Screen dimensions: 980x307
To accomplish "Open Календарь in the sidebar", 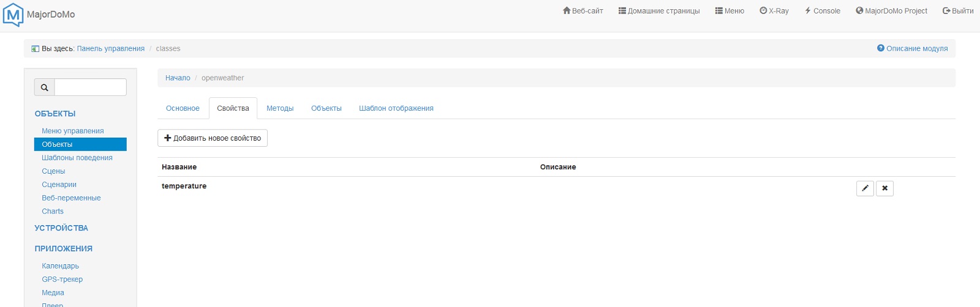I will click(x=61, y=266).
